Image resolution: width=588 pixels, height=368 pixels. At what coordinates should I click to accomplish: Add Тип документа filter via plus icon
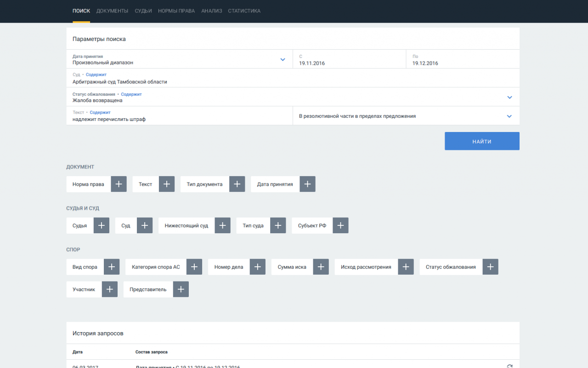tap(237, 184)
